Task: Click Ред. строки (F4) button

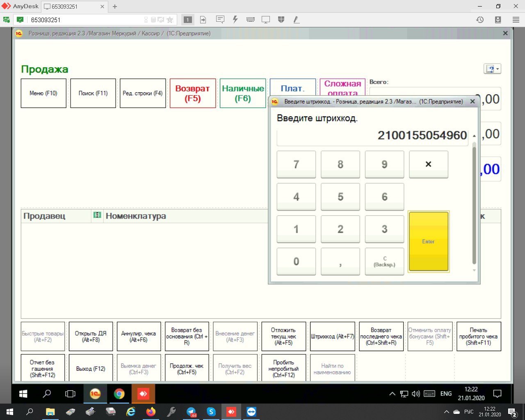Action: pos(143,94)
